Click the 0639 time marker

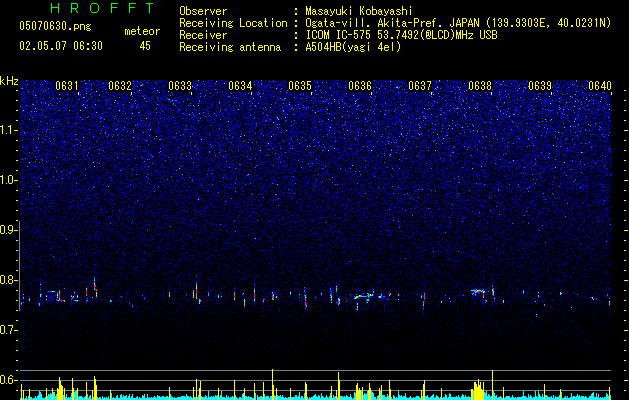(x=540, y=85)
